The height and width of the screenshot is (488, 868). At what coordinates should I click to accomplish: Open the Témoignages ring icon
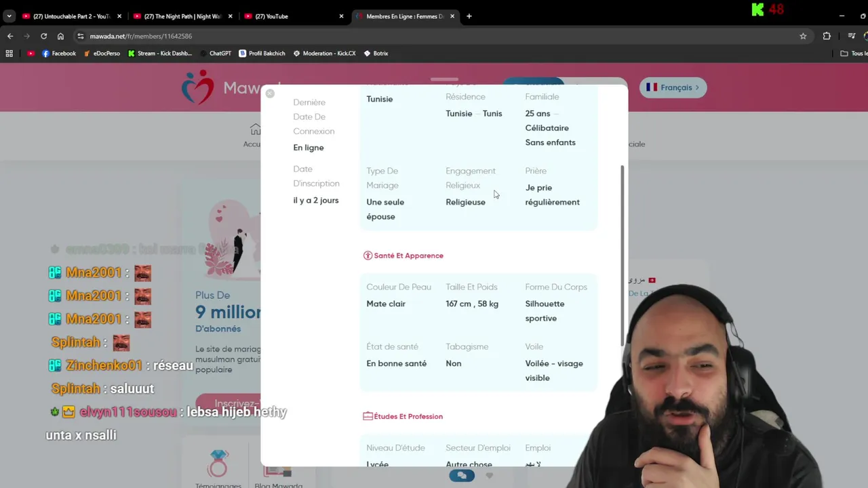(x=218, y=464)
